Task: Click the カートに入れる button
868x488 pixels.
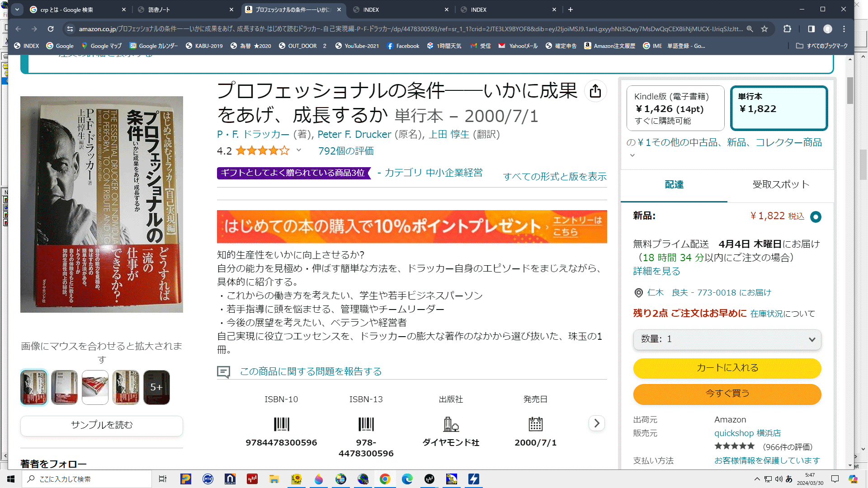Action: 727,368
